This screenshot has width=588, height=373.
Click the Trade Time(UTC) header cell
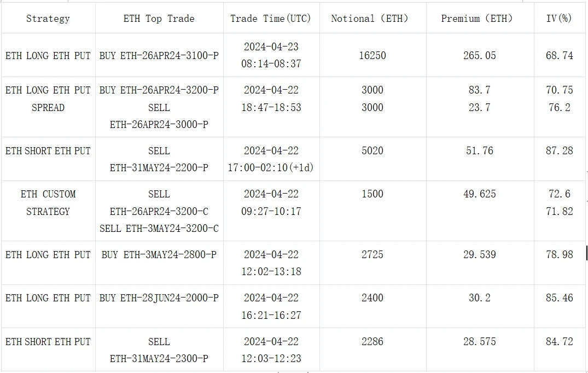271,19
